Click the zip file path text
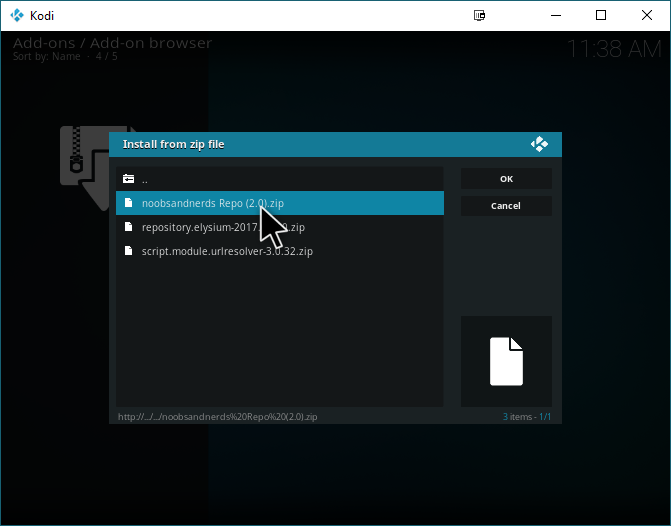Image resolution: width=671 pixels, height=526 pixels. 217,416
